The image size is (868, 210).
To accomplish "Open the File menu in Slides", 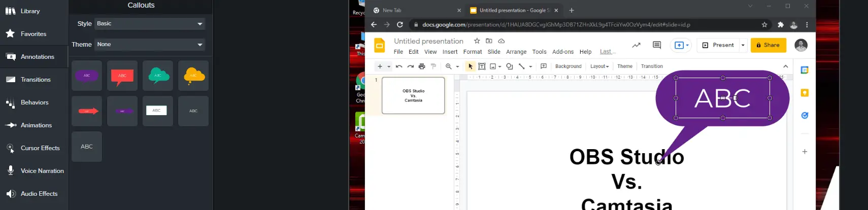I will point(398,52).
